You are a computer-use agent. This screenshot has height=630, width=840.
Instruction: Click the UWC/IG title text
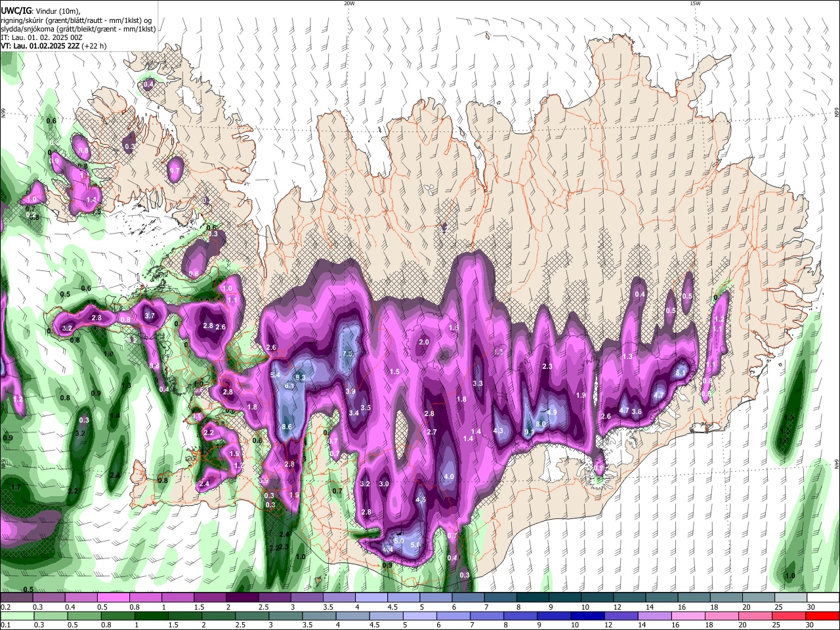tap(15, 11)
